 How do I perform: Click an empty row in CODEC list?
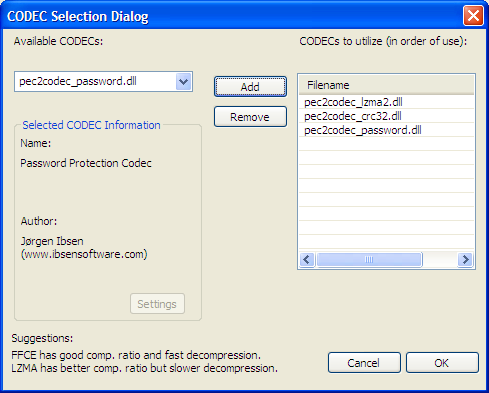click(386, 144)
